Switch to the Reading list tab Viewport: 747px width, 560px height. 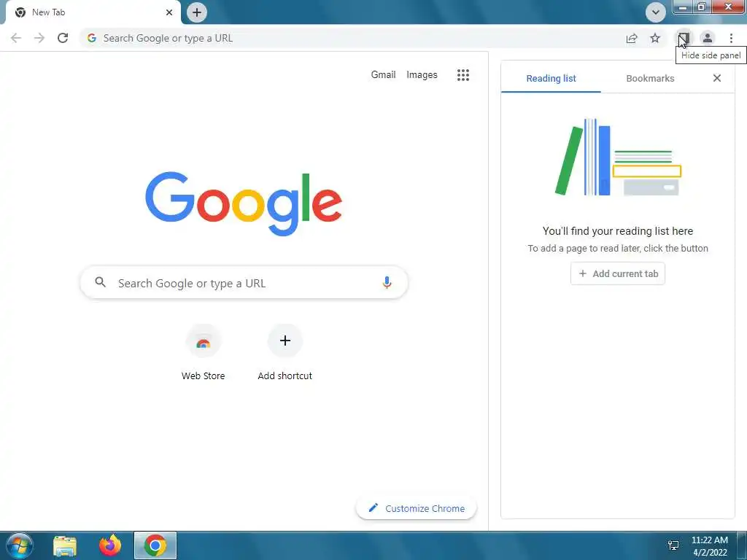click(551, 79)
